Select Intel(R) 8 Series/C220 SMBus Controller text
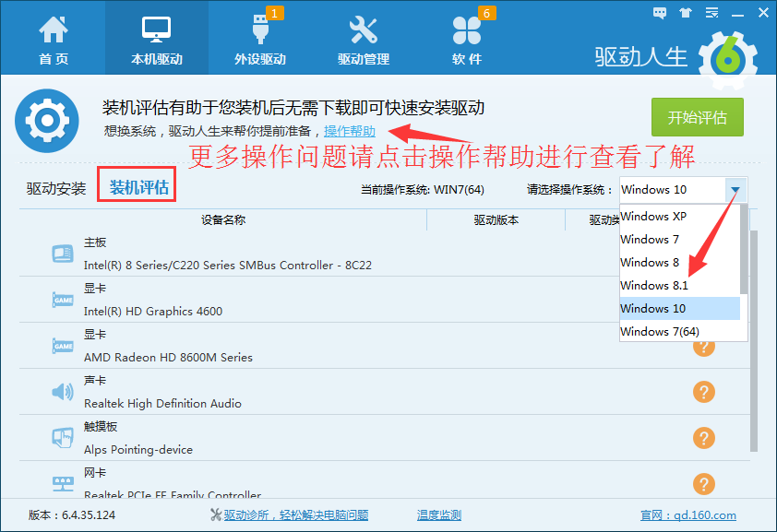This screenshot has width=777, height=532. click(227, 266)
